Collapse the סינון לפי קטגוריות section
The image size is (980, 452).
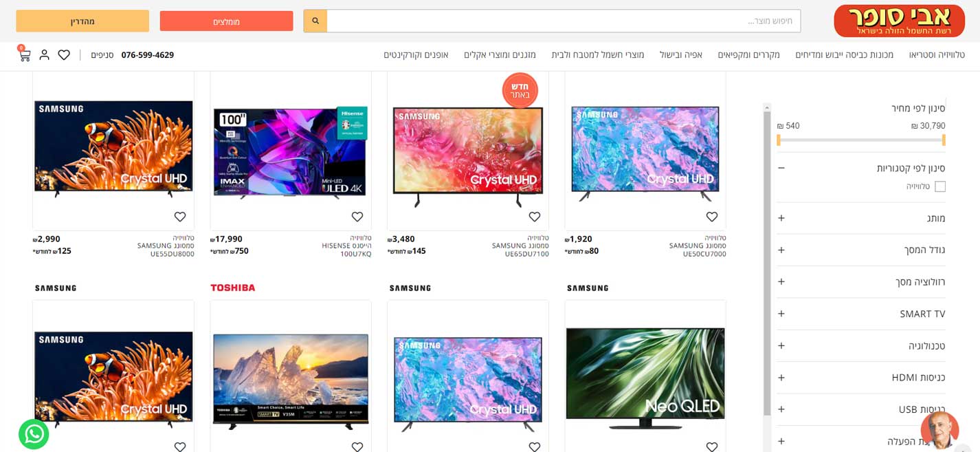coord(781,168)
